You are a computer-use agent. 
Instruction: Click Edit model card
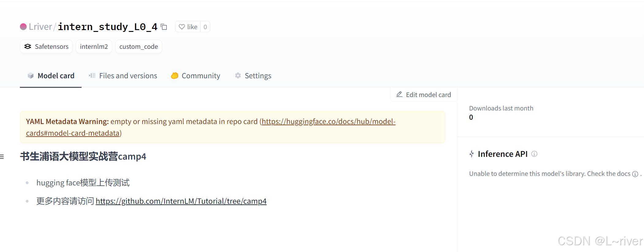(424, 95)
